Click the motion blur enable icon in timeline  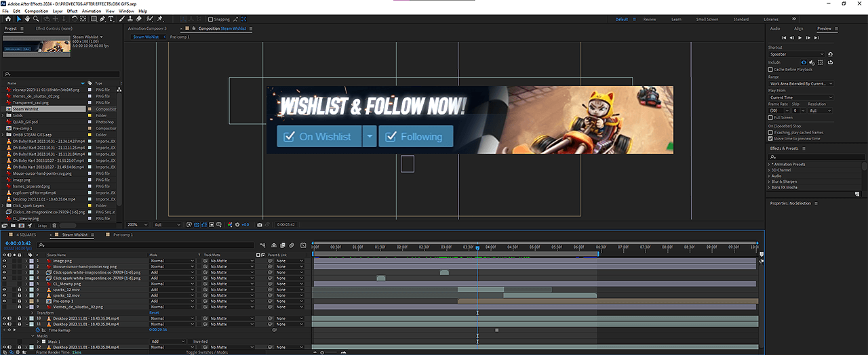tap(292, 245)
